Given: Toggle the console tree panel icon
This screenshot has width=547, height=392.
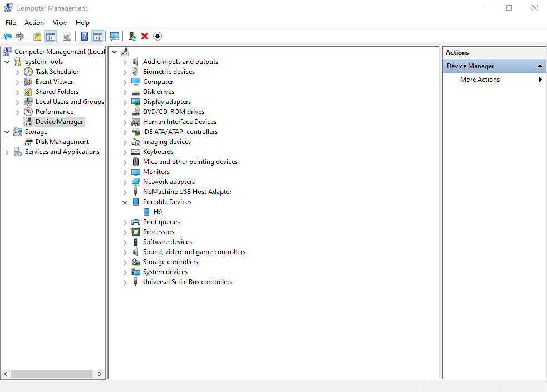Looking at the screenshot, I should (51, 36).
